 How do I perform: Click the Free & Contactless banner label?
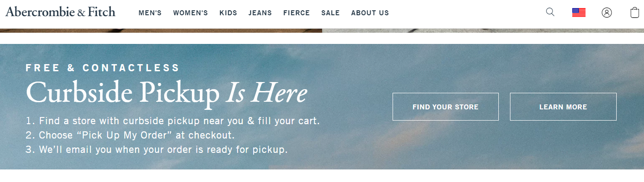click(103, 68)
